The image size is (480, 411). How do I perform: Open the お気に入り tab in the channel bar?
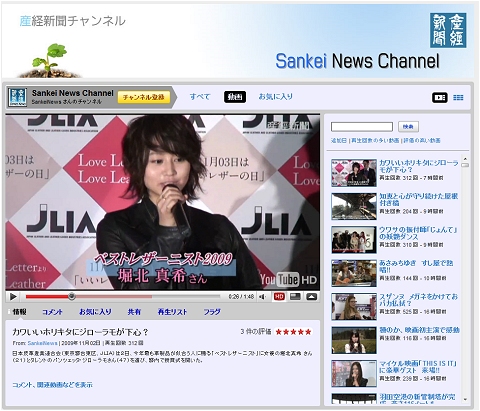(x=276, y=97)
